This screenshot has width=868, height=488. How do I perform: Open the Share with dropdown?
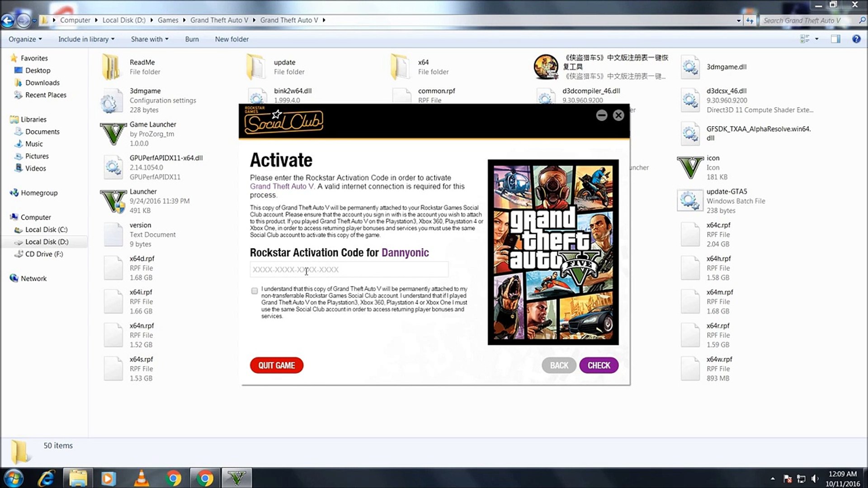pyautogui.click(x=150, y=39)
